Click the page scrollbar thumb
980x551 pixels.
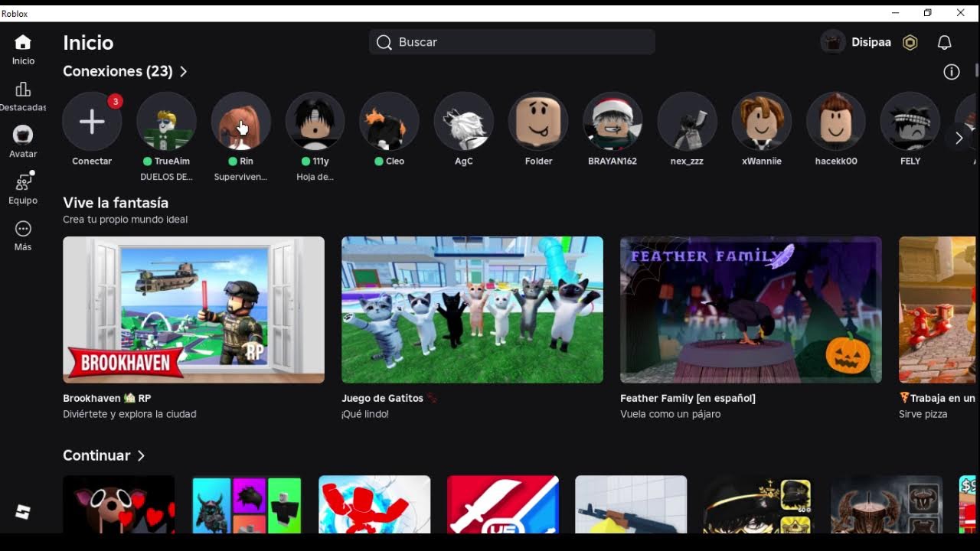(x=977, y=70)
